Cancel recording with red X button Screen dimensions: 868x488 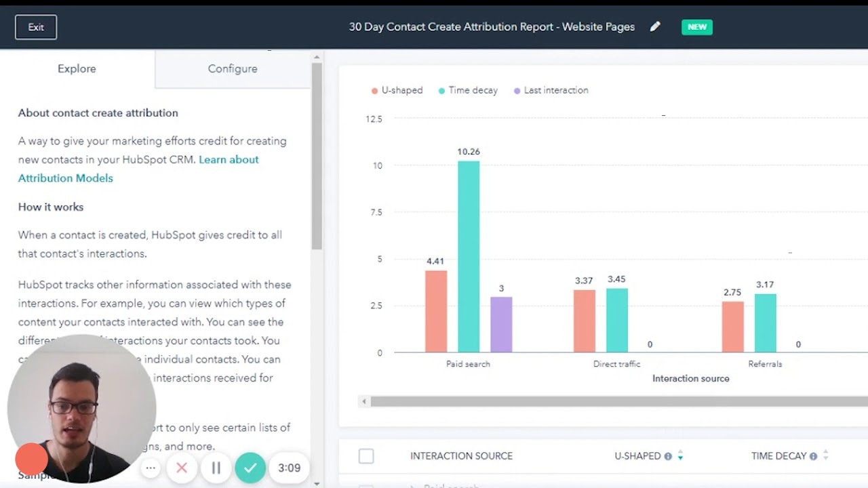coord(182,468)
